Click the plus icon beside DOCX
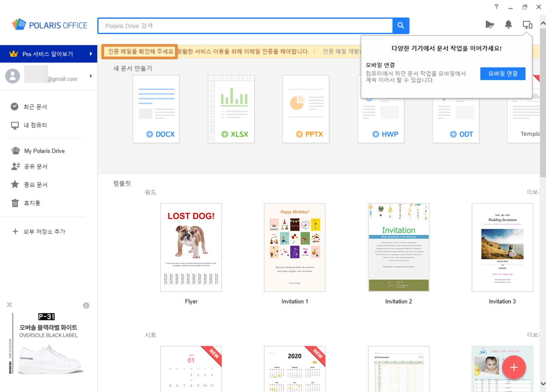This screenshot has height=392, width=546. (x=149, y=134)
